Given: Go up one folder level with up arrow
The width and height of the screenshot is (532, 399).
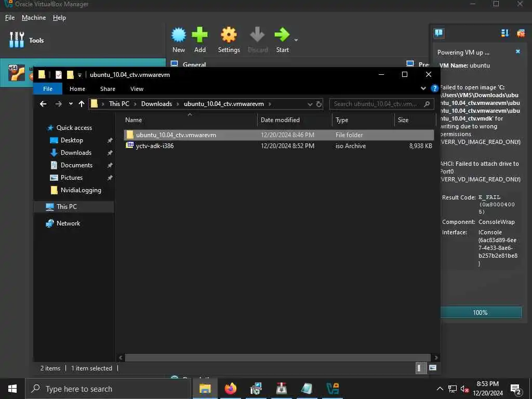Looking at the screenshot, I should click(x=82, y=104).
